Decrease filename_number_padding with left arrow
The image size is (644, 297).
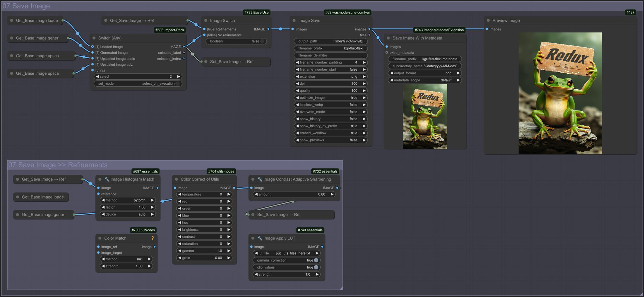[x=297, y=62]
